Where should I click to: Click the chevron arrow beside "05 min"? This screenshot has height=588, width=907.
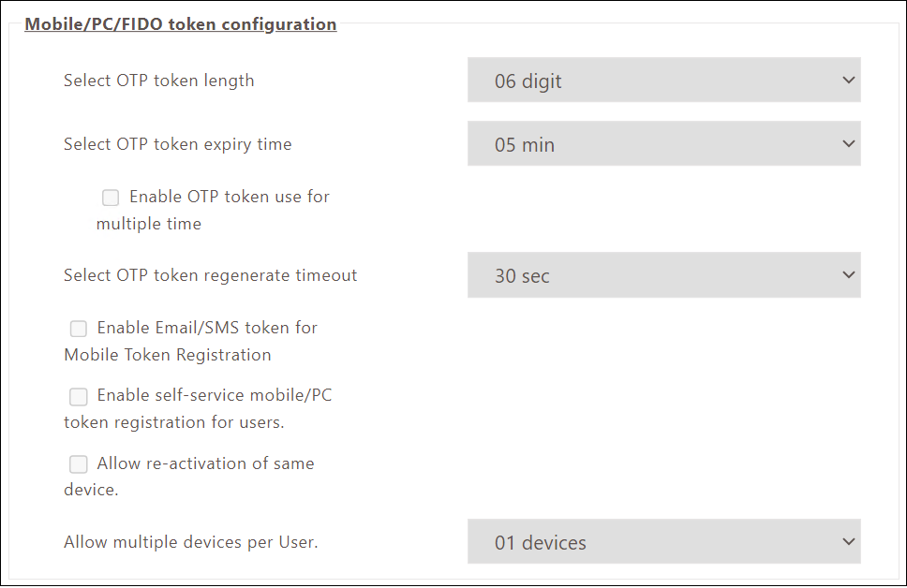coord(849,144)
